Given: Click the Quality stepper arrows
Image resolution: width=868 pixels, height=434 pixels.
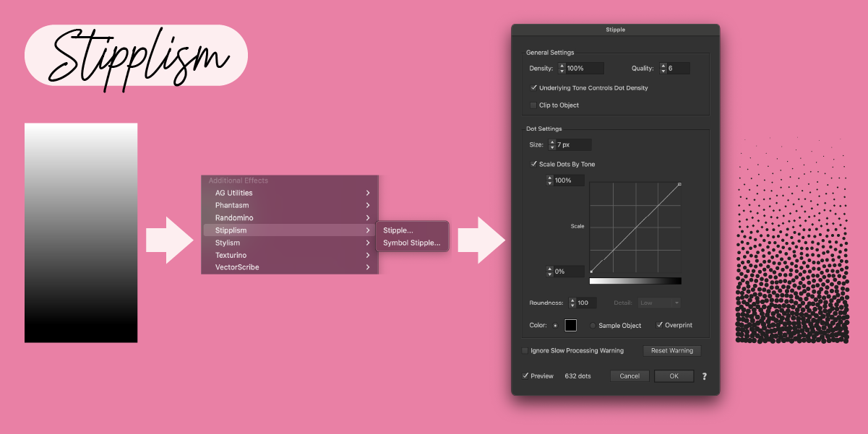Looking at the screenshot, I should (x=662, y=68).
